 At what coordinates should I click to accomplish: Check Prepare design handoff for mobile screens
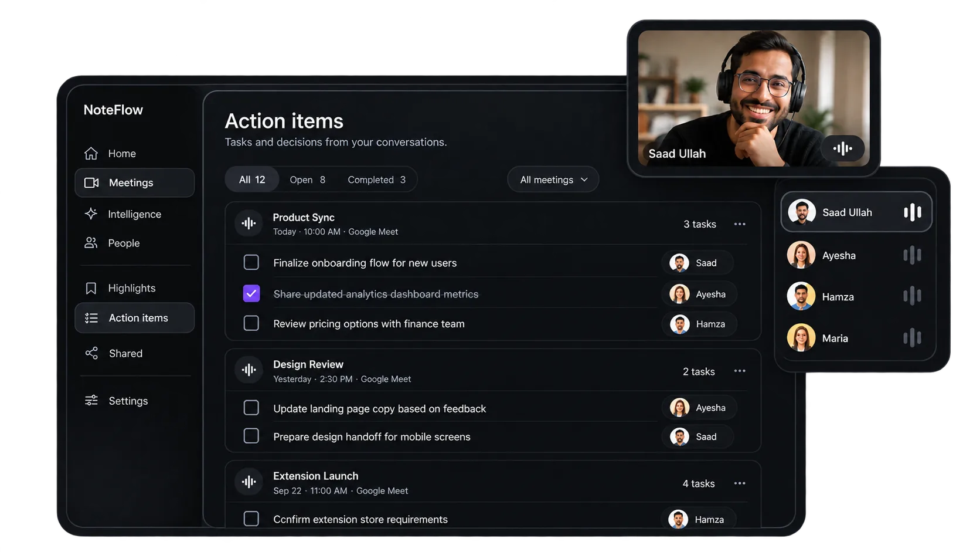point(251,436)
